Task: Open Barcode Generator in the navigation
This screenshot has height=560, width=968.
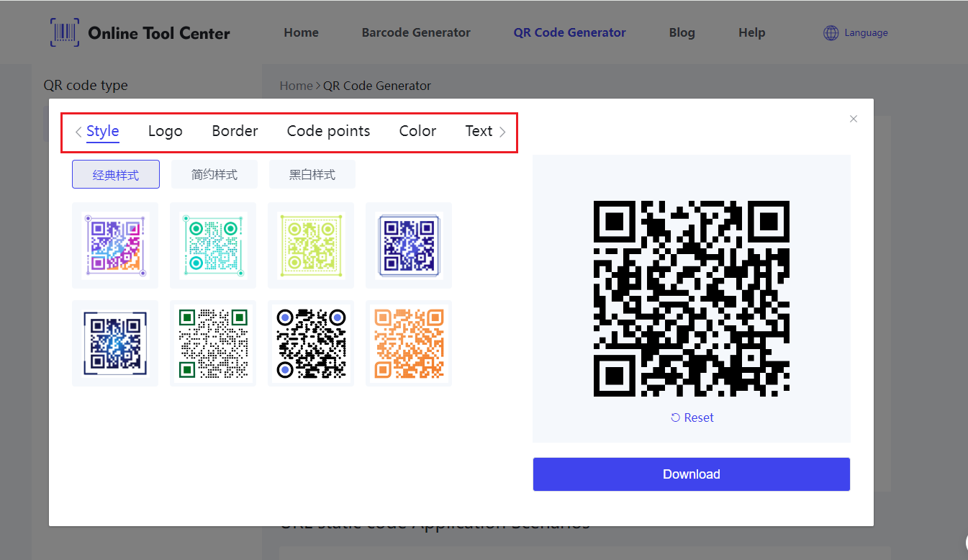Action: tap(416, 32)
